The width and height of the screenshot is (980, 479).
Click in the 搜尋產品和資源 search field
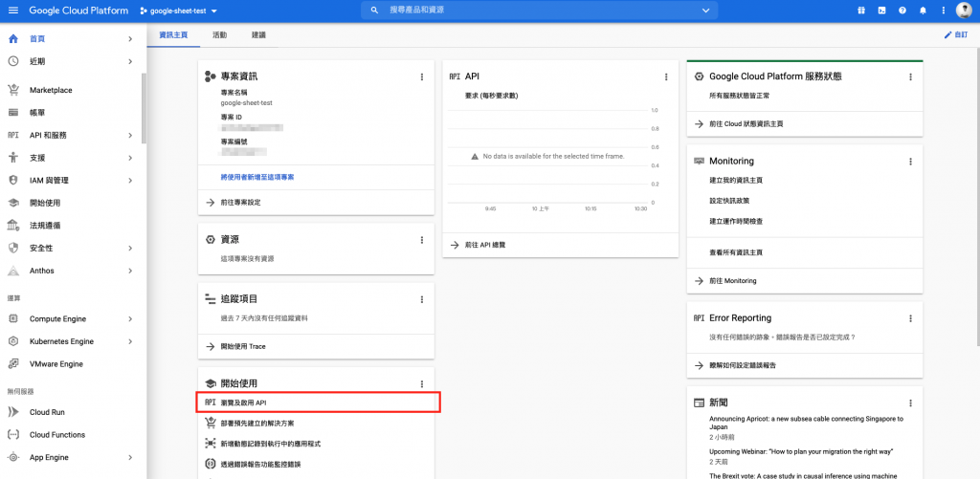point(540,11)
